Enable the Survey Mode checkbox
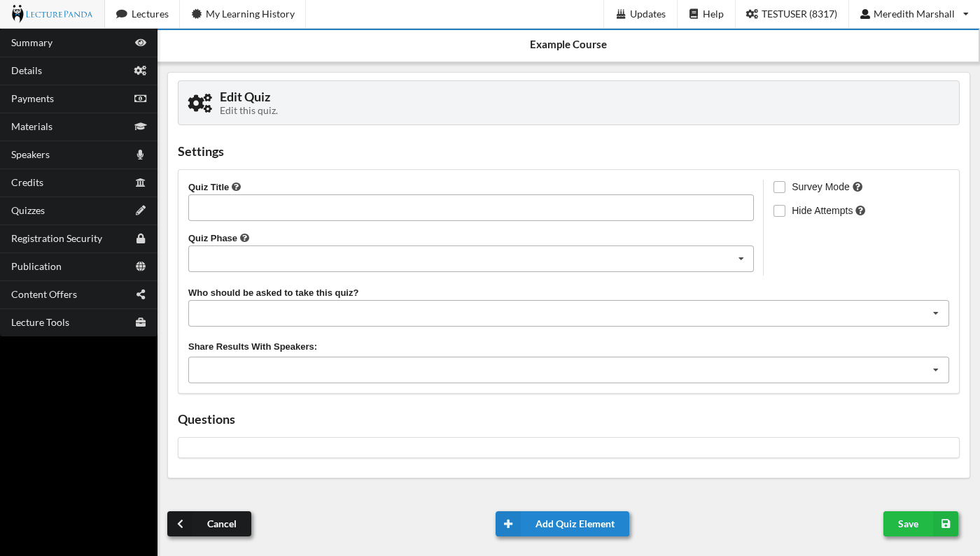Image resolution: width=980 pixels, height=556 pixels. 779,187
